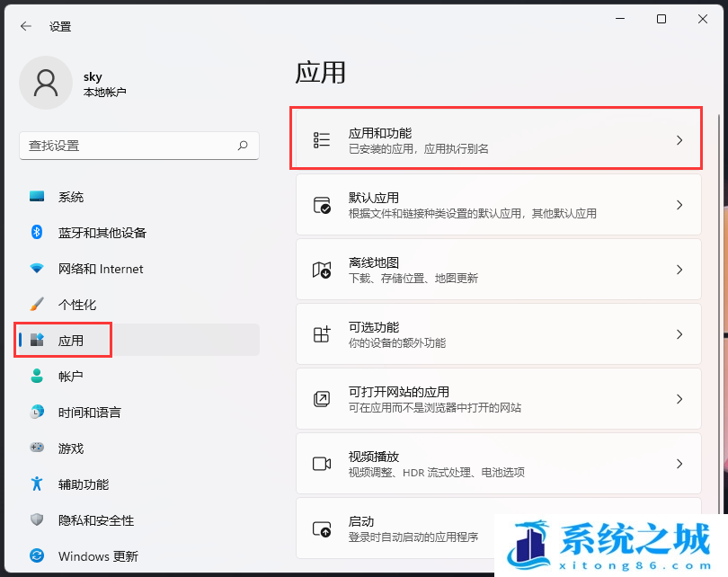Screen dimensions: 728x577
Task: Click 下载、存储位置、地图更新 description
Action: click(x=413, y=279)
